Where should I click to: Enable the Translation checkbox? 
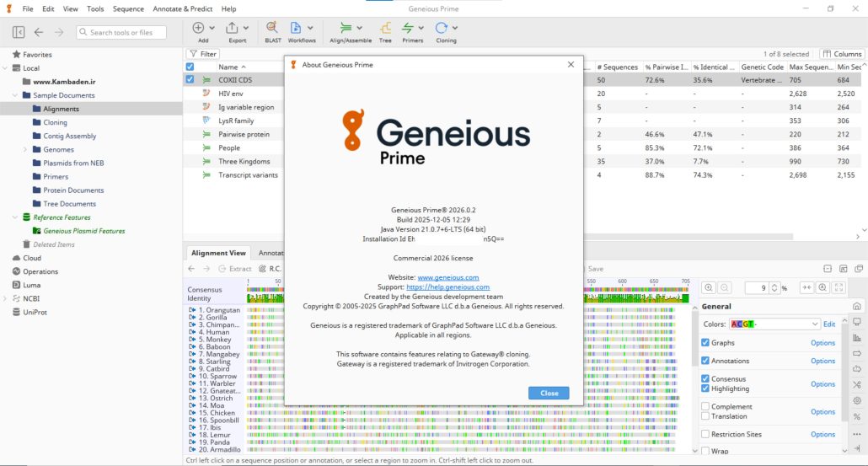pos(705,415)
